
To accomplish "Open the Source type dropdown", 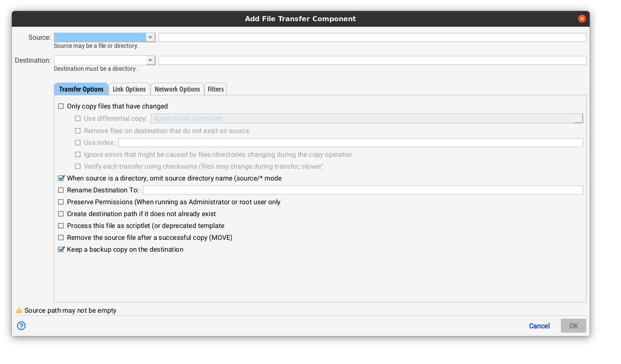I will [150, 37].
